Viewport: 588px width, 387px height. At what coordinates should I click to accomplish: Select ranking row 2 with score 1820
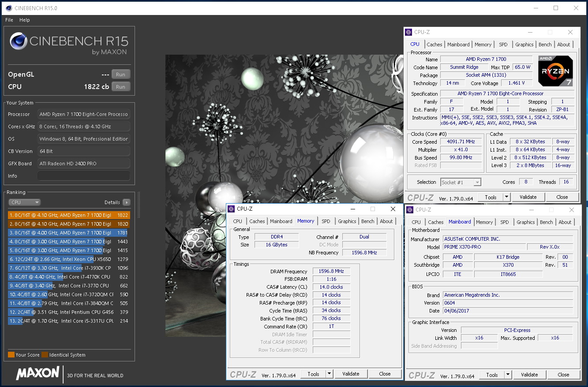(x=69, y=224)
